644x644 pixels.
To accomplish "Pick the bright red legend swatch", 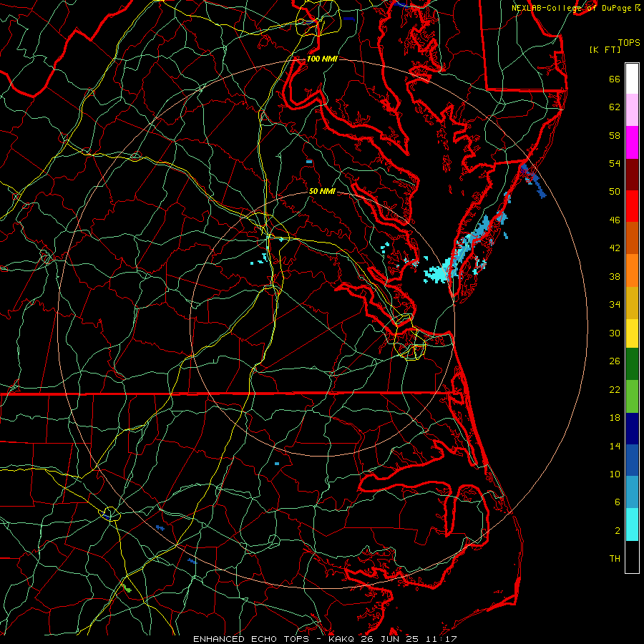I will (x=632, y=206).
